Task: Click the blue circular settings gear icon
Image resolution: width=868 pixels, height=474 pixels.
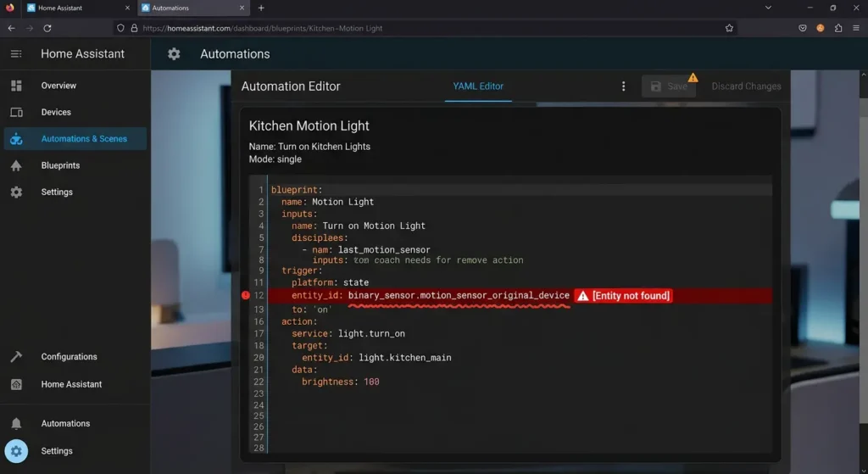Action: (16, 451)
